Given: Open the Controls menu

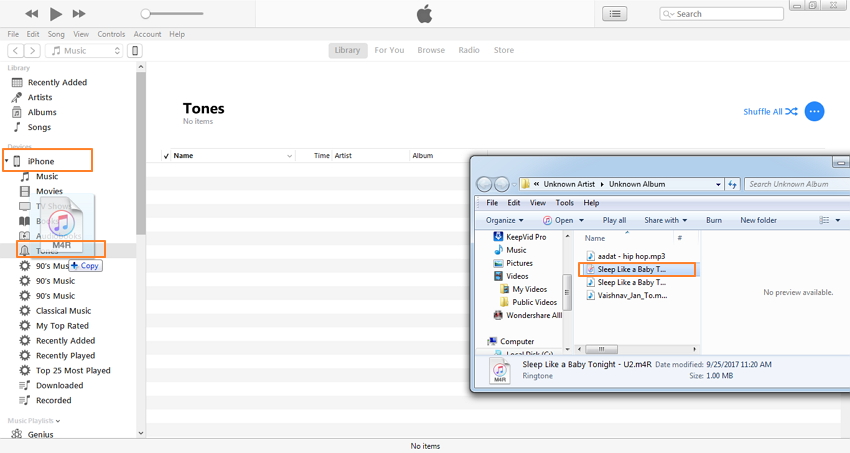Looking at the screenshot, I should [x=111, y=34].
